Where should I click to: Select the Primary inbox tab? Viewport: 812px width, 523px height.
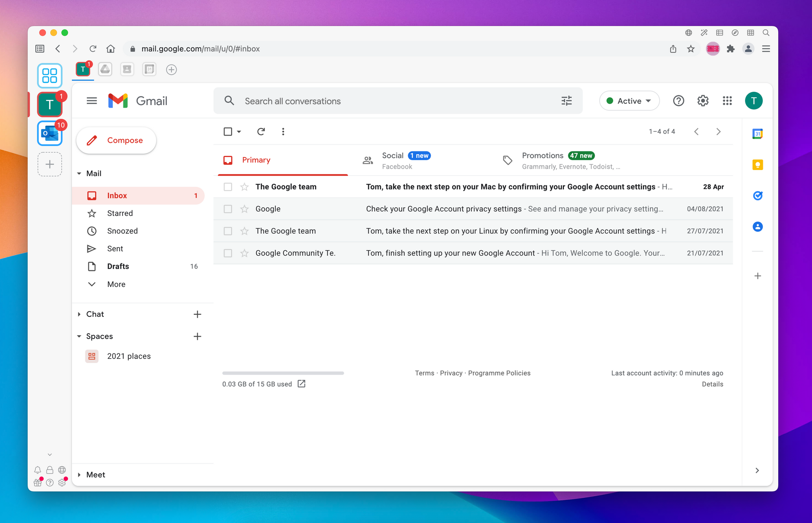tap(256, 160)
